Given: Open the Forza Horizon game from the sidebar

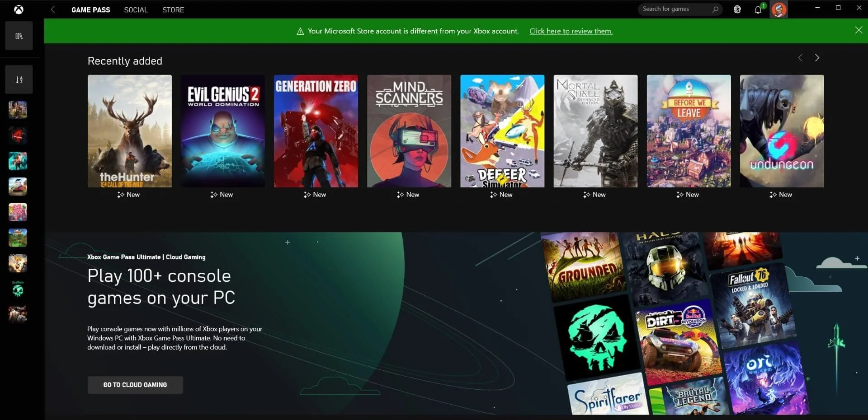Looking at the screenshot, I should tap(18, 186).
